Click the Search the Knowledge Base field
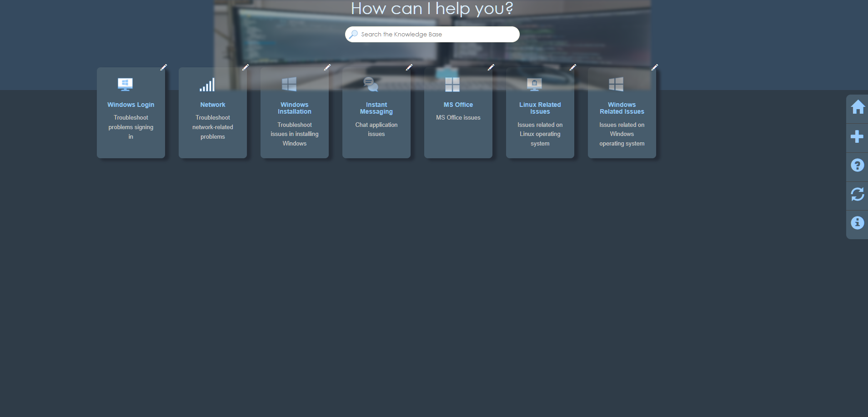Image resolution: width=868 pixels, height=417 pixels. (432, 34)
